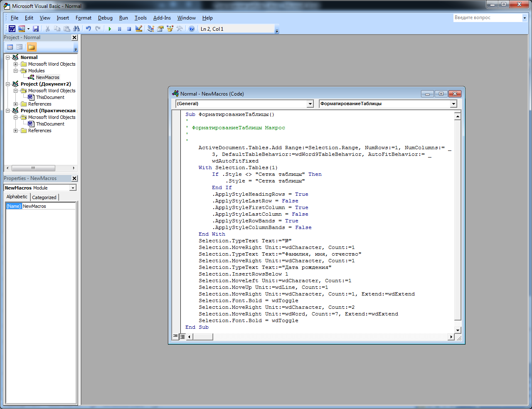Viewport: 532px width, 409px height.
Task: Save Normal with the floppy disk icon
Action: tap(36, 29)
